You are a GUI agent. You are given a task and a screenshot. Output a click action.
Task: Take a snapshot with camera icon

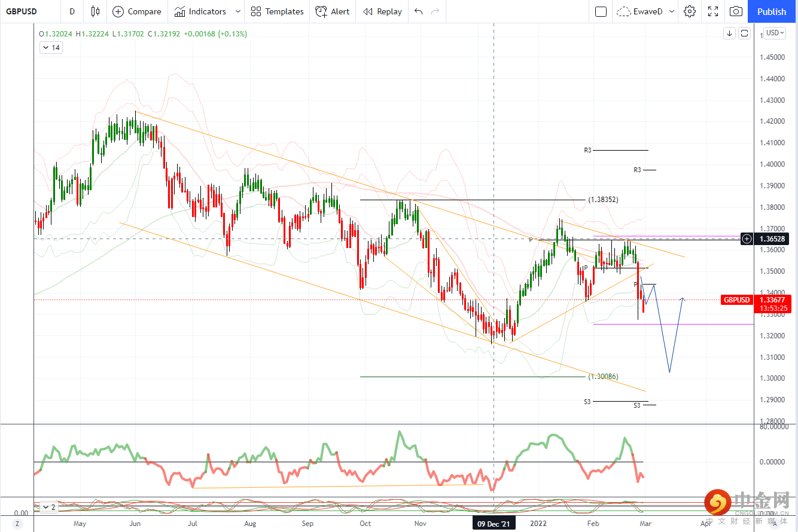point(736,11)
